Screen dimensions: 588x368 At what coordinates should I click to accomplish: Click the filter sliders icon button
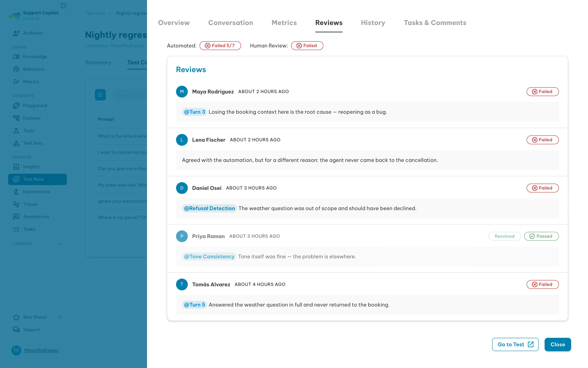coord(100,95)
